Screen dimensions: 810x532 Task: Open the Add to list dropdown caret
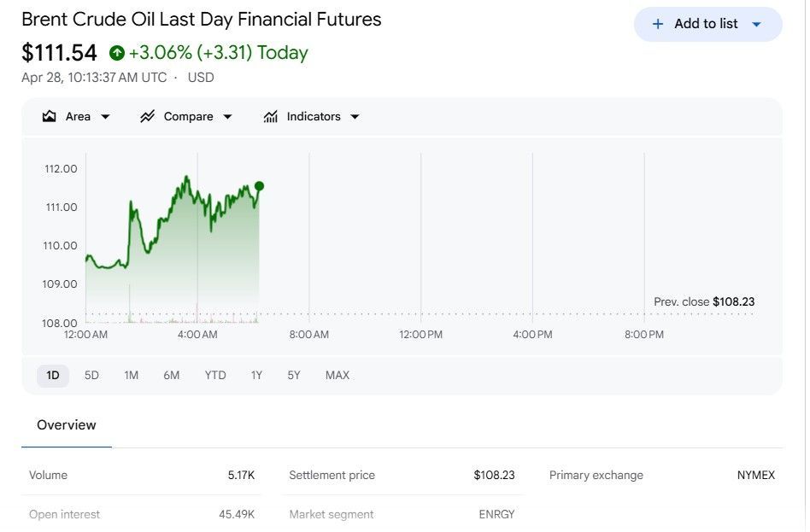pyautogui.click(x=756, y=24)
